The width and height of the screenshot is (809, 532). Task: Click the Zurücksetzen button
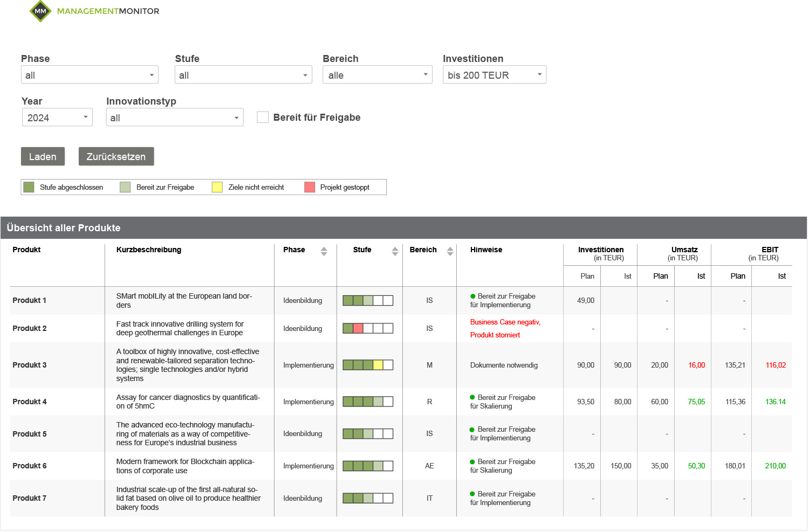(116, 156)
